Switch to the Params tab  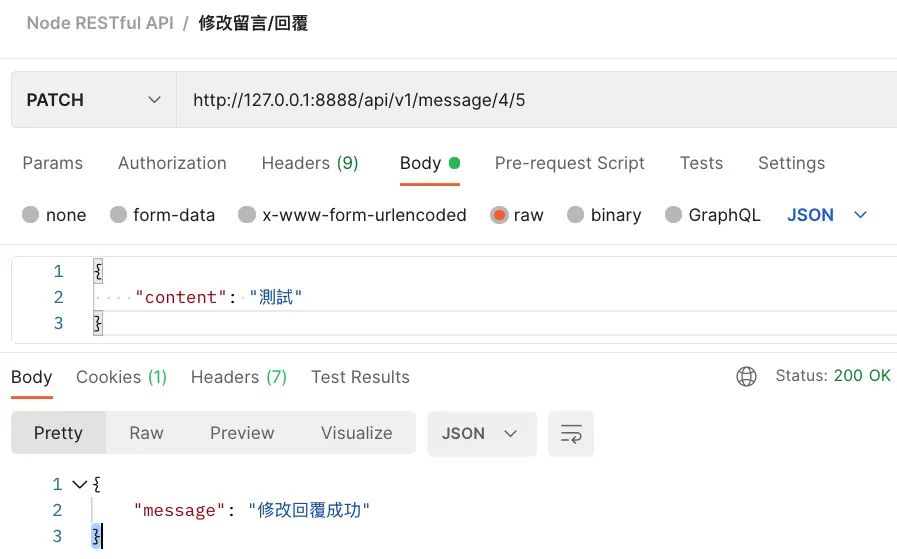tap(53, 163)
